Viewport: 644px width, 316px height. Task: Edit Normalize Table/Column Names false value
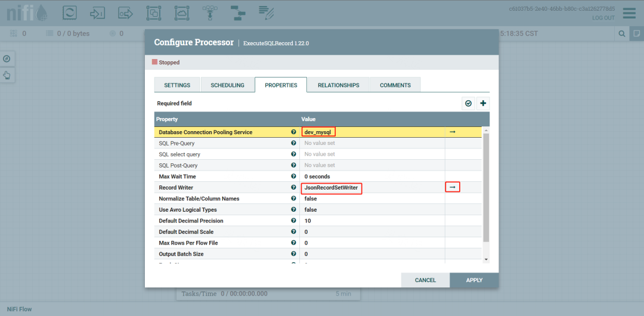(373, 199)
